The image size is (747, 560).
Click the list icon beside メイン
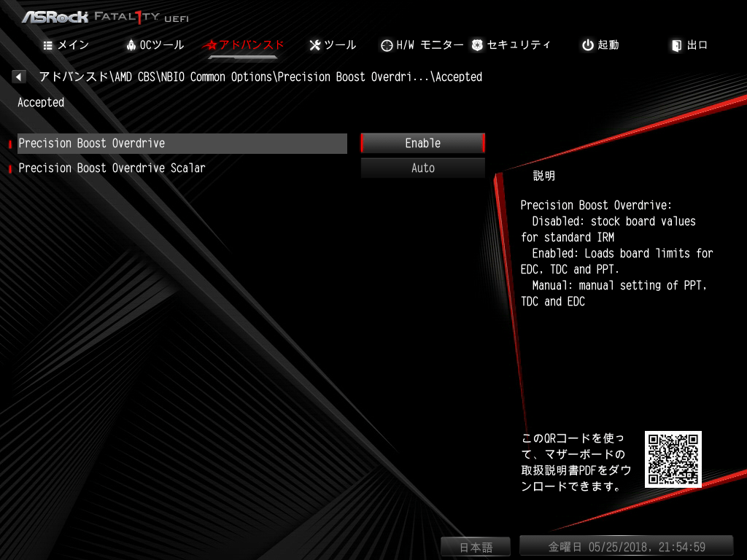pyautogui.click(x=47, y=45)
